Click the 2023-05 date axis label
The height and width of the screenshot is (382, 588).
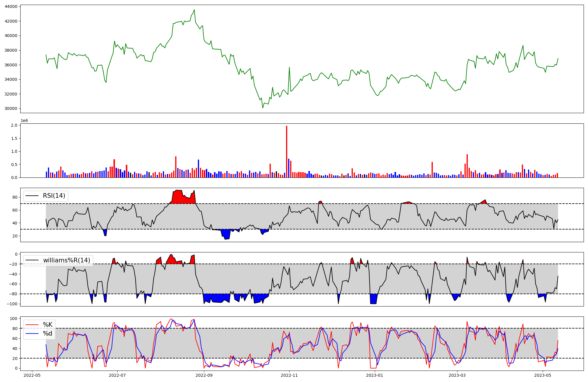543,375
